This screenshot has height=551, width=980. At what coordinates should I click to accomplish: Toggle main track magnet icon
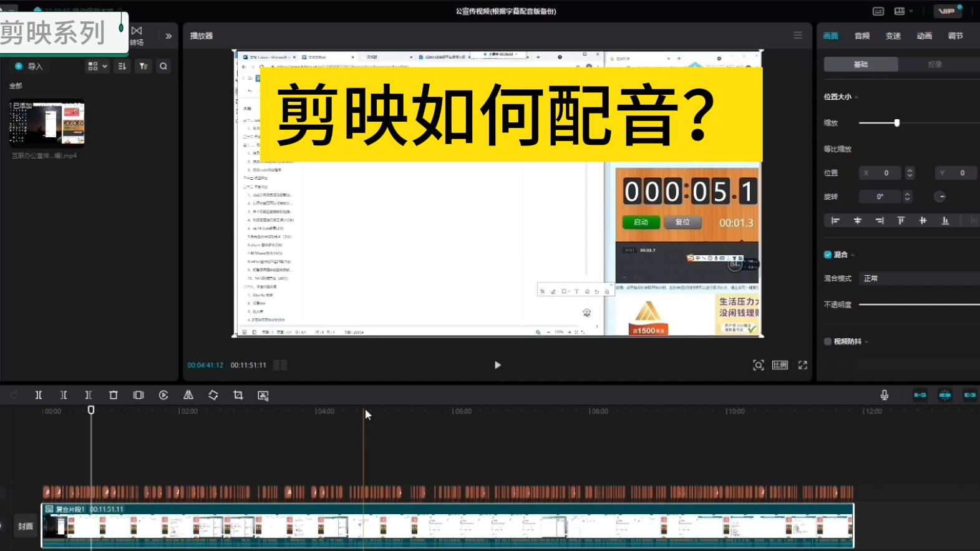920,395
